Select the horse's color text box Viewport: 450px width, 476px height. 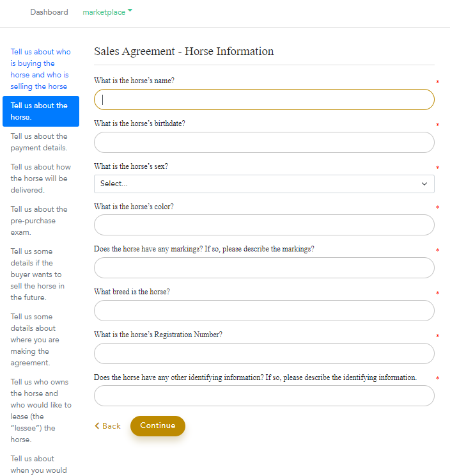[263, 225]
